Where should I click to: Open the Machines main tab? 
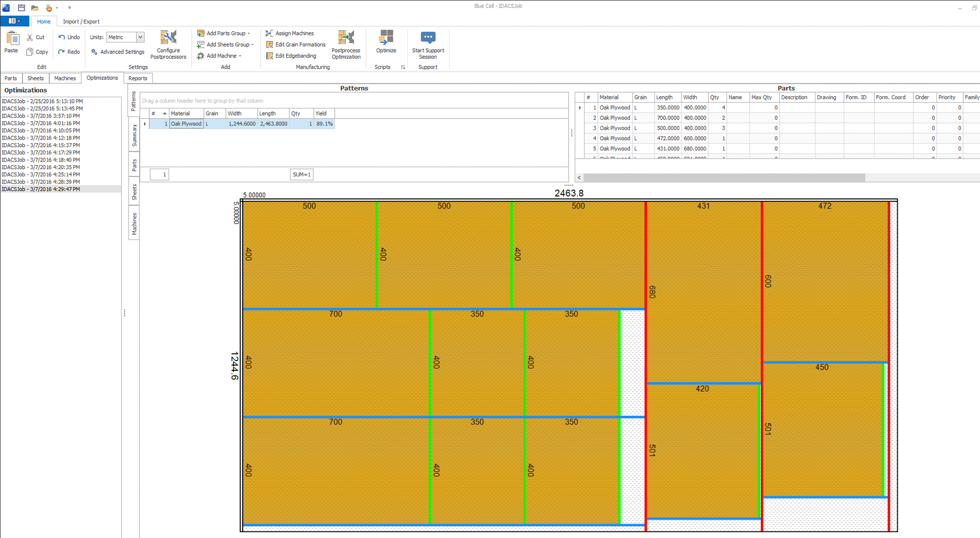tap(65, 78)
